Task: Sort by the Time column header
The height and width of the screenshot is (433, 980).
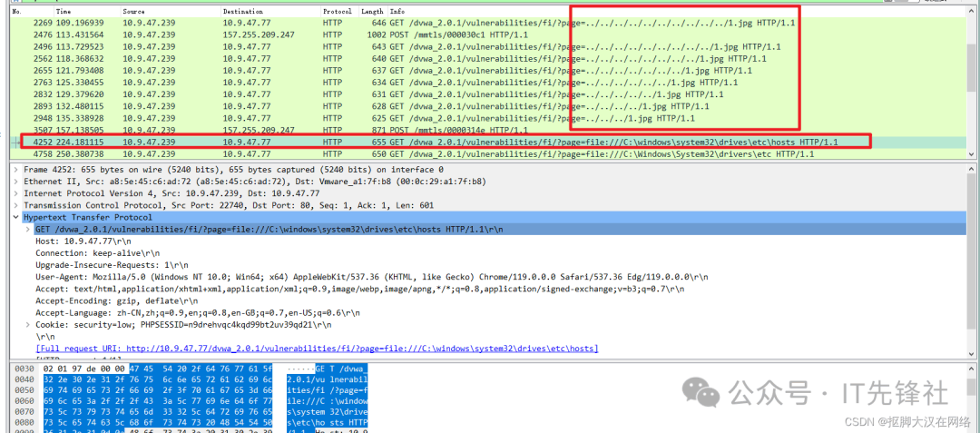Action: coord(65,12)
